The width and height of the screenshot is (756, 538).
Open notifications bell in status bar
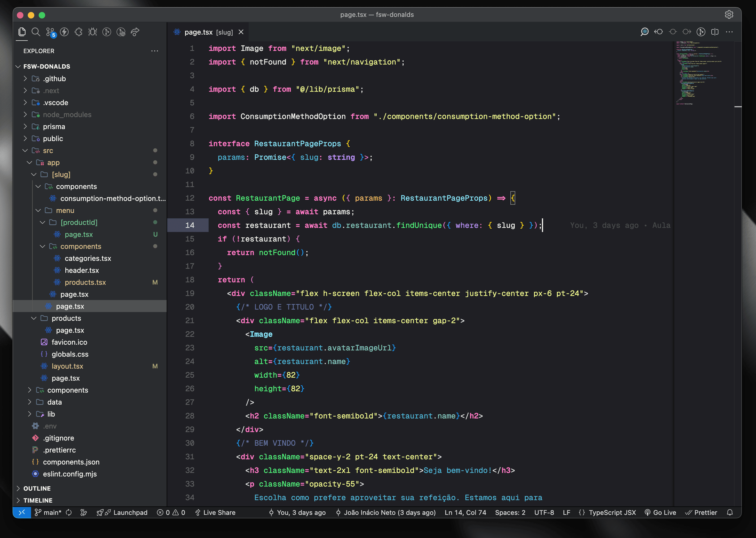tap(730, 512)
